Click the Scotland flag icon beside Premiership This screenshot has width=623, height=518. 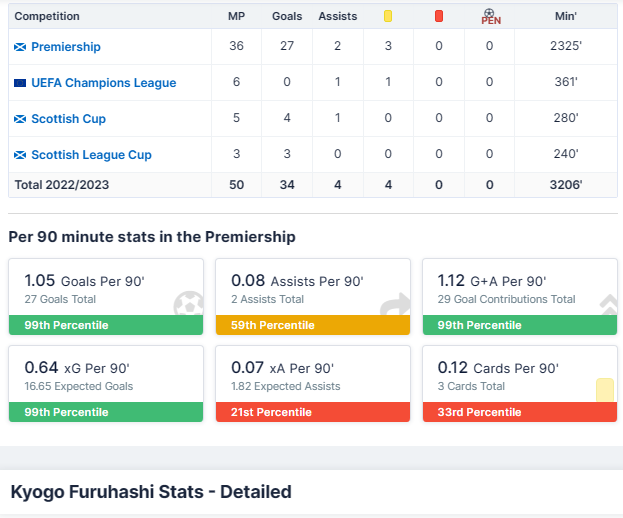click(x=20, y=47)
